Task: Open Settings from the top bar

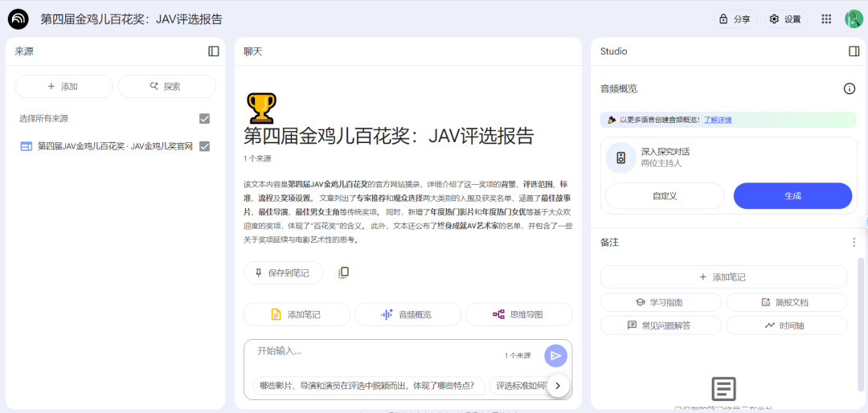Action: 785,18
